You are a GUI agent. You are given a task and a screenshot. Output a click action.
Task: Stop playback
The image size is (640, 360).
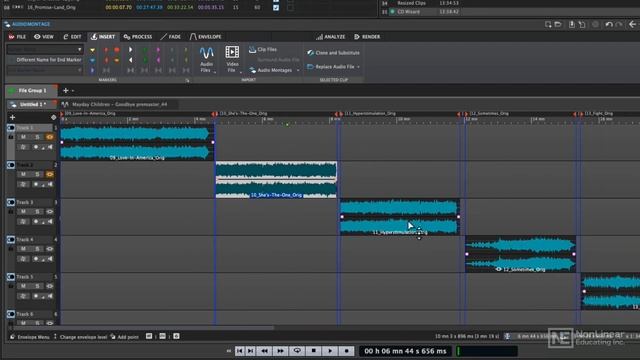point(313,351)
